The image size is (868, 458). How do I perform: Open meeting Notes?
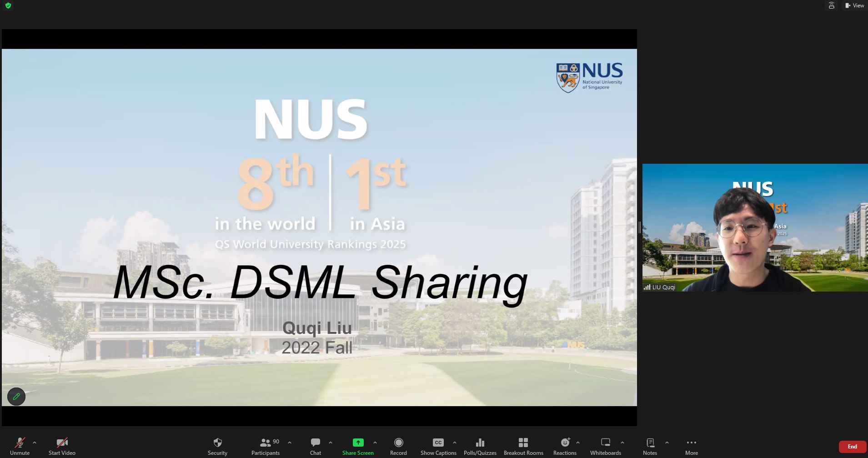(x=649, y=445)
